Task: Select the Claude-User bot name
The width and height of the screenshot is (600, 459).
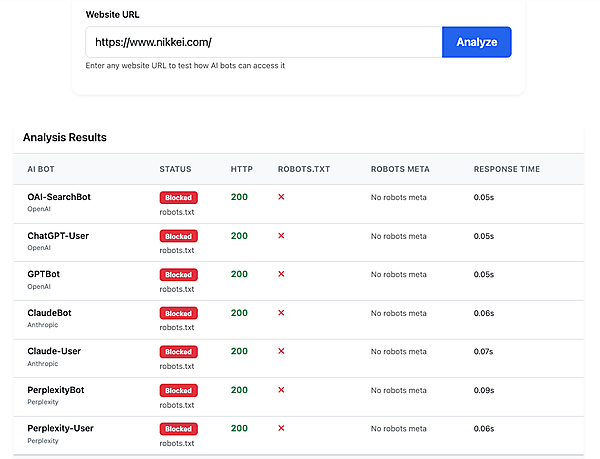Action: (54, 351)
